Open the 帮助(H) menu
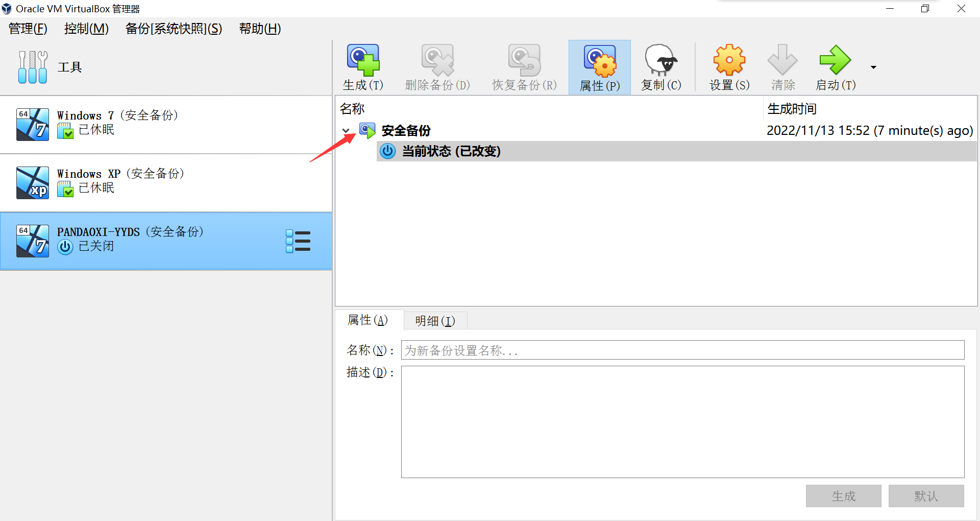This screenshot has height=521, width=980. [260, 29]
